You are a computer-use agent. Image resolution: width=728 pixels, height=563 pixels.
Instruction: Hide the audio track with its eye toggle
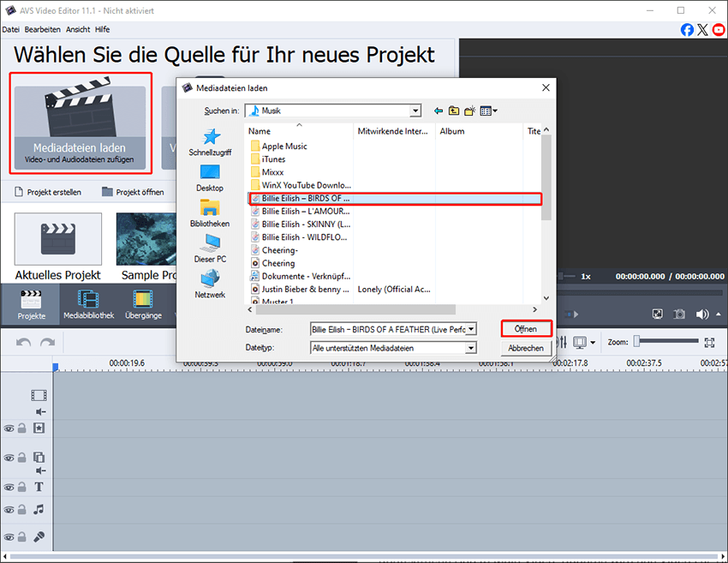(x=9, y=509)
